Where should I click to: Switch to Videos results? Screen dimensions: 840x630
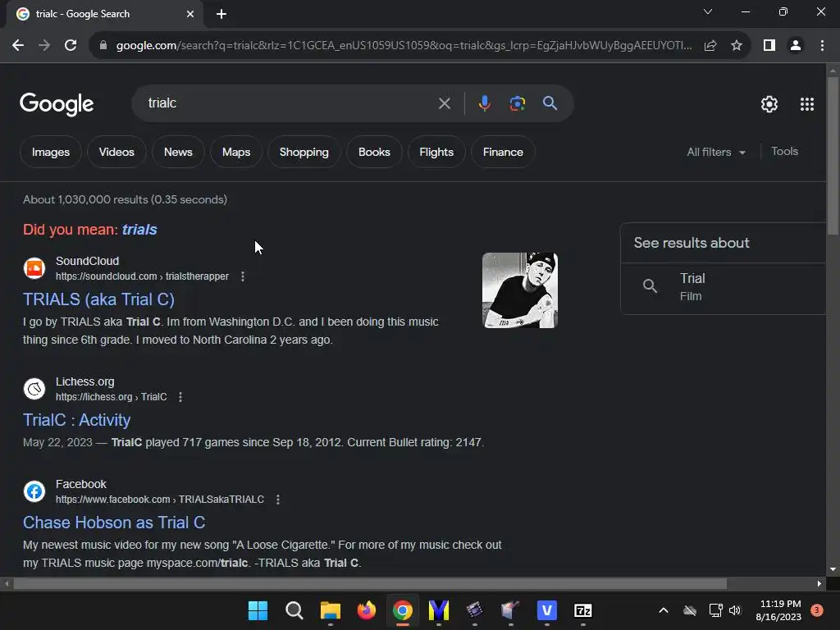[116, 152]
